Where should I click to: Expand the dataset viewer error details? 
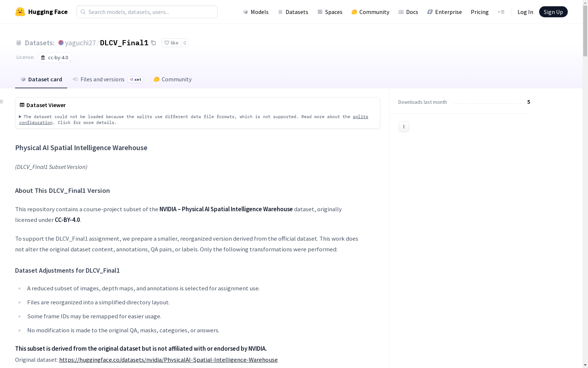pos(20,117)
